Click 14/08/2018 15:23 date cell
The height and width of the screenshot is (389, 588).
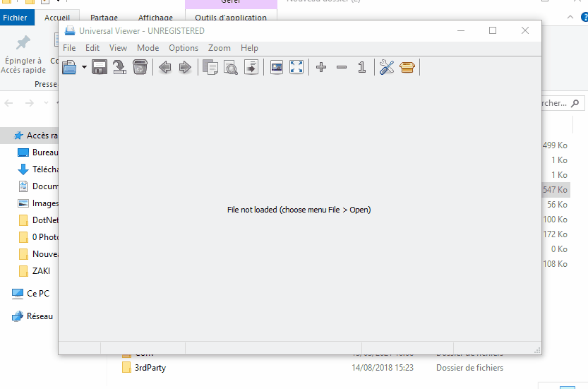pos(383,368)
